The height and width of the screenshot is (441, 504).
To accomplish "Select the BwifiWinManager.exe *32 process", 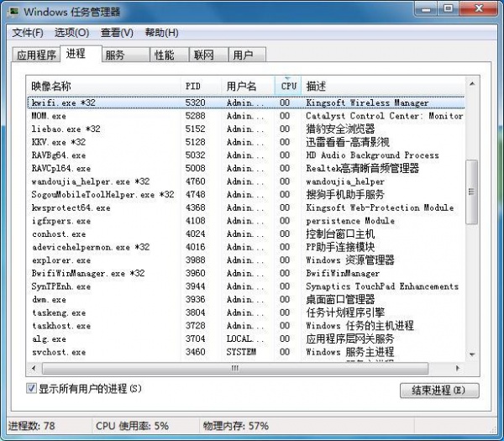I will tap(246, 273).
